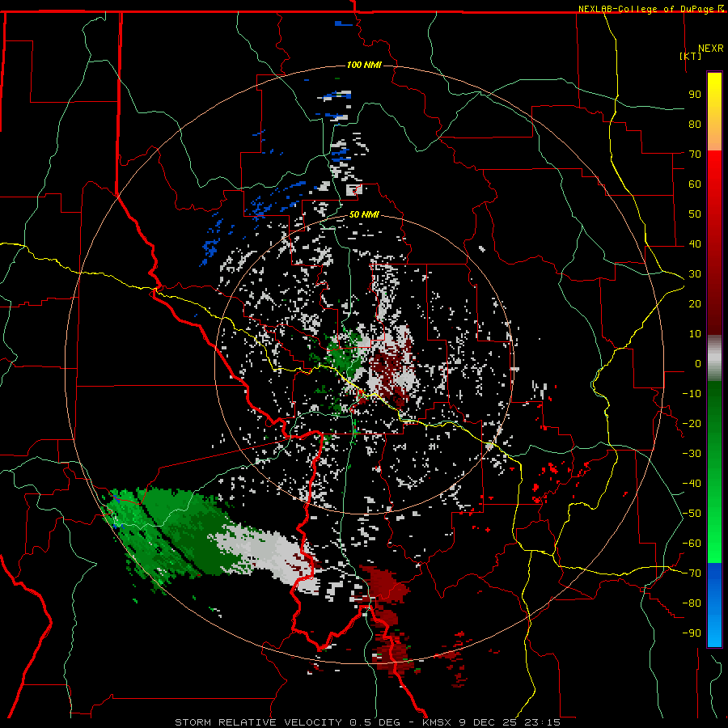Click the NEXR label above the legend
Image resolution: width=728 pixels, height=728 pixels.
[x=711, y=49]
